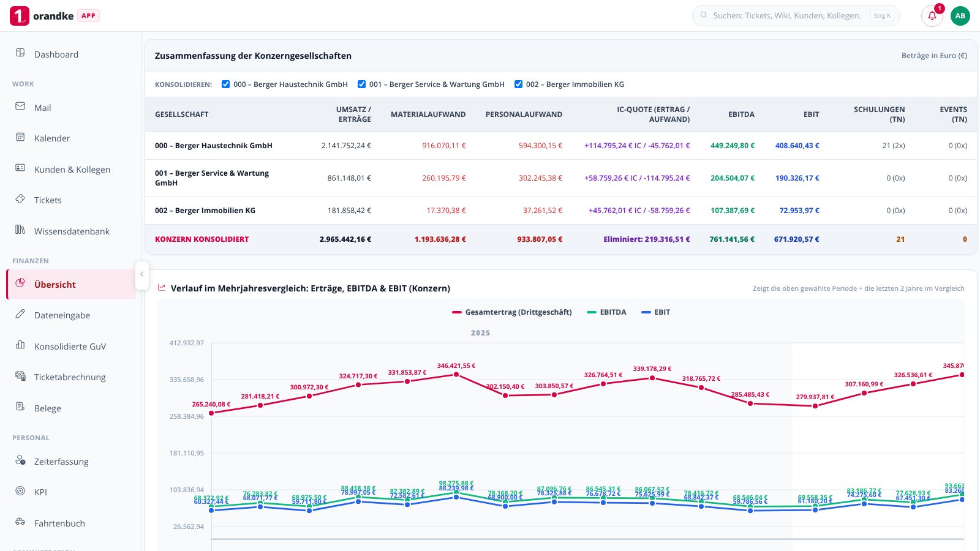Image resolution: width=980 pixels, height=551 pixels.
Task: Open Mail via its envelope icon
Action: (20, 106)
